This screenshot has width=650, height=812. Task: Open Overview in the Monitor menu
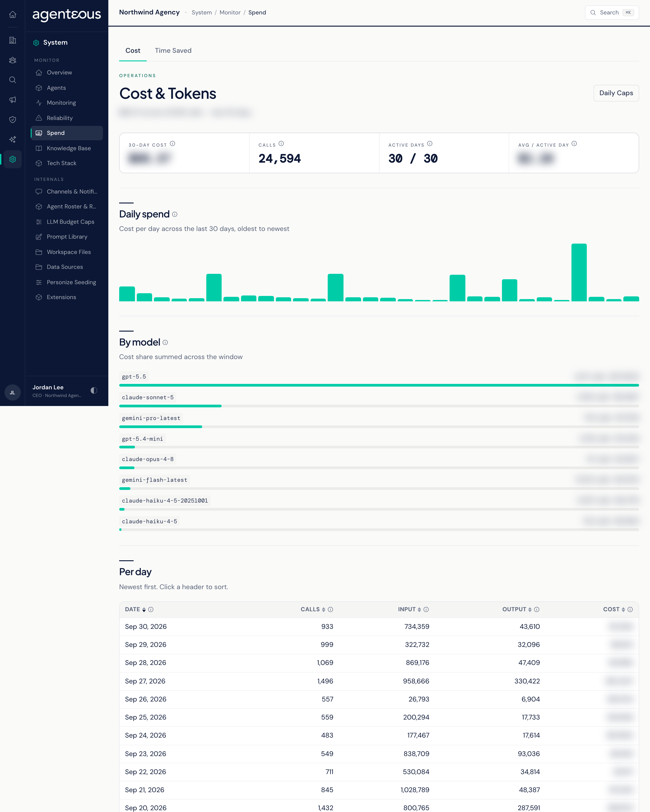coord(67,73)
